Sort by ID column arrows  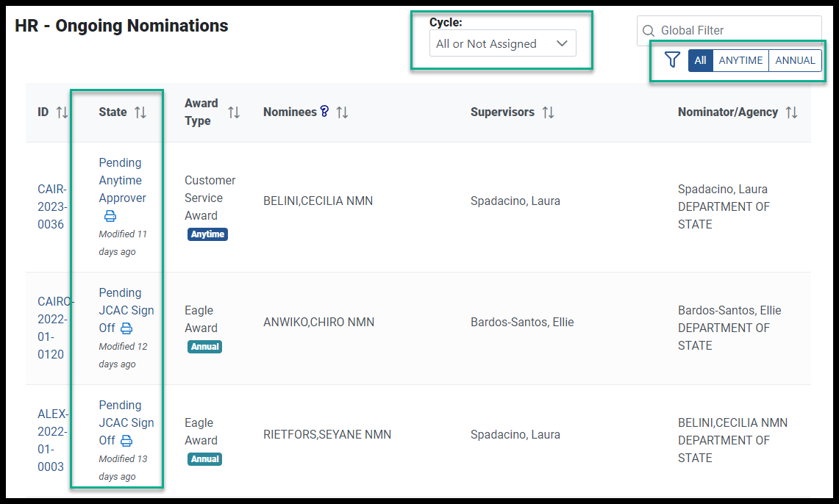coord(62,112)
